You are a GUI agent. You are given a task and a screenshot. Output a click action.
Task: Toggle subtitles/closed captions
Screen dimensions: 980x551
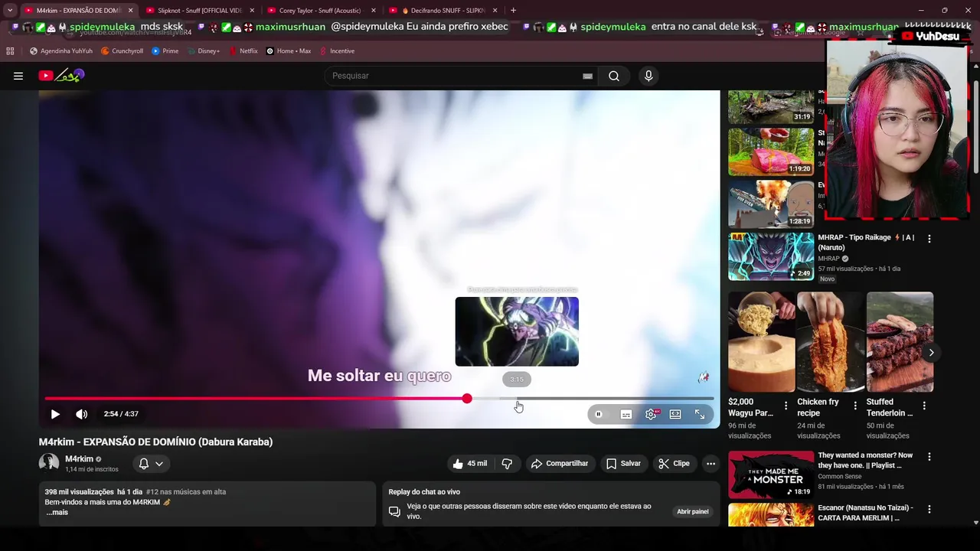point(626,414)
